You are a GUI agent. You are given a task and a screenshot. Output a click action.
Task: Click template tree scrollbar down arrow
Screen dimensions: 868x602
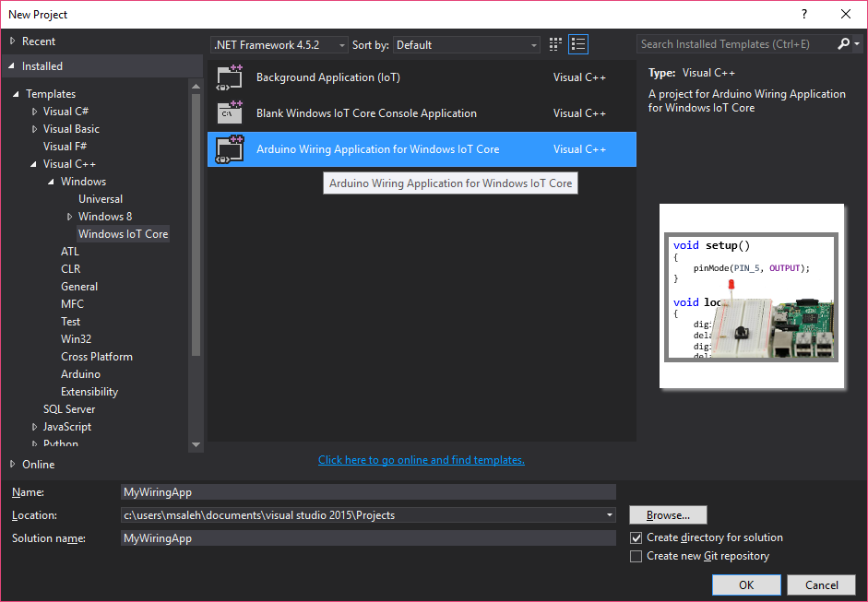click(196, 444)
